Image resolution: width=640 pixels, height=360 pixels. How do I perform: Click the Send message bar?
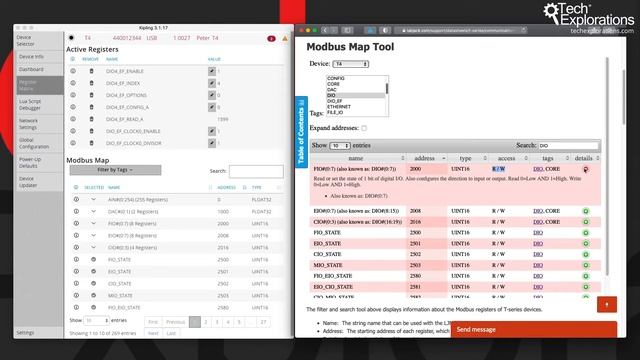[534, 329]
